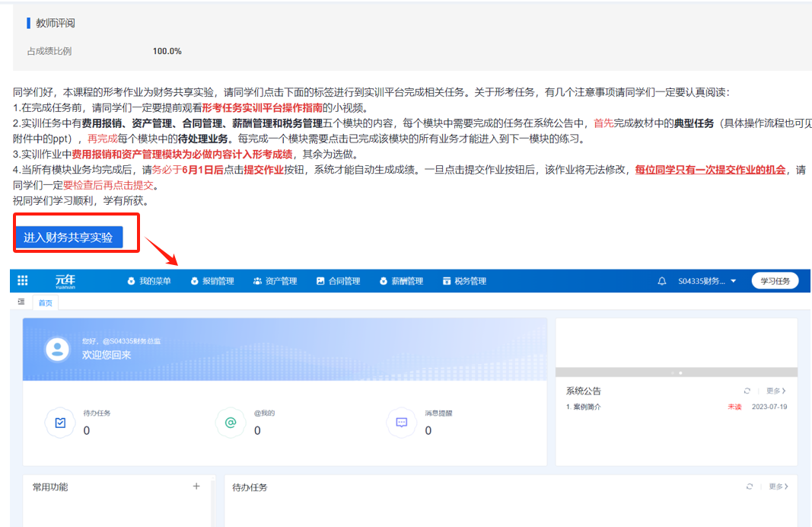Click the @我的 mention icon
812x527 pixels.
(230, 422)
